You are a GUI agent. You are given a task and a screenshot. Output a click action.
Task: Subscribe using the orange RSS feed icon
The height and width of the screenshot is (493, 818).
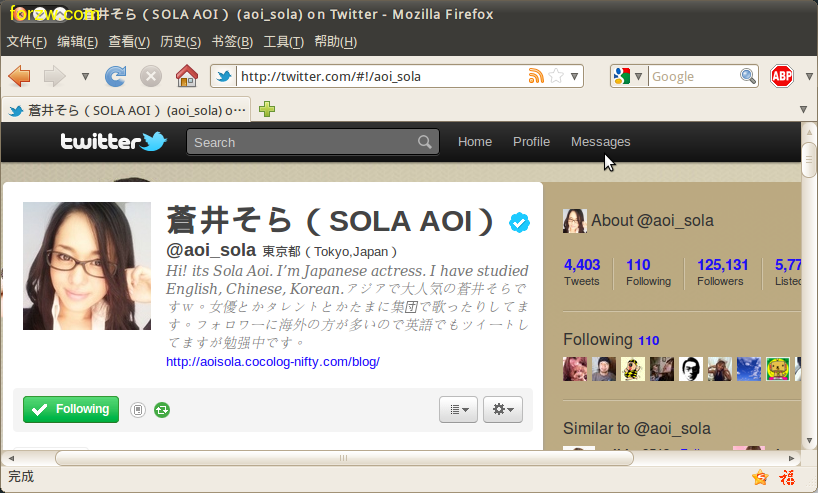tap(536, 76)
